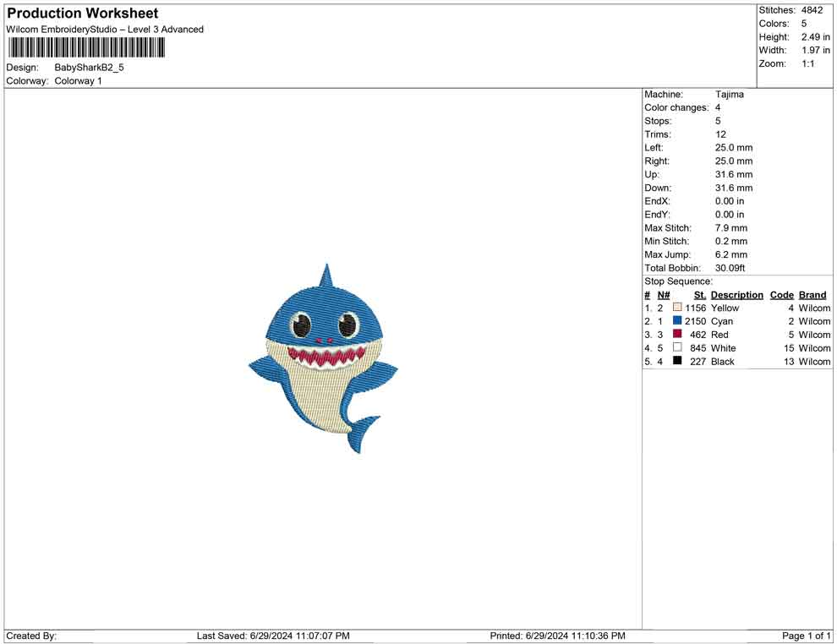Screen dimensions: 837x644
Task: Click the Red thread color swatch
Action: tap(677, 334)
